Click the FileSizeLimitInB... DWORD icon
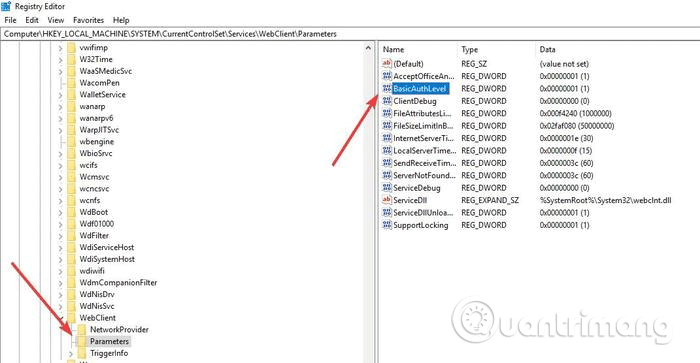This screenshot has width=700, height=363. click(x=387, y=126)
